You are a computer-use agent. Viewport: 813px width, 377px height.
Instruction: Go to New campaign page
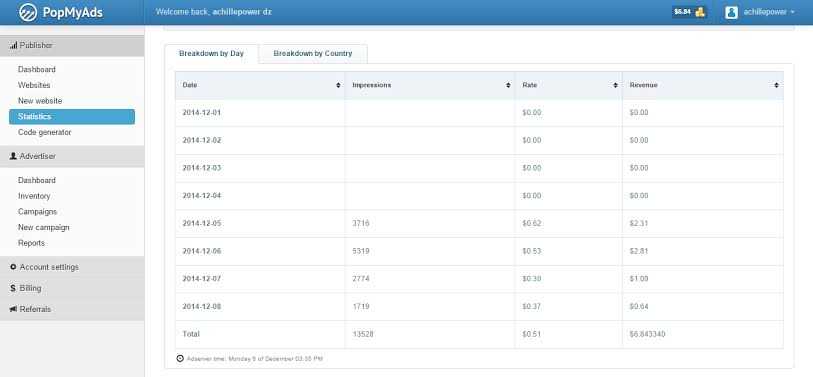click(44, 227)
